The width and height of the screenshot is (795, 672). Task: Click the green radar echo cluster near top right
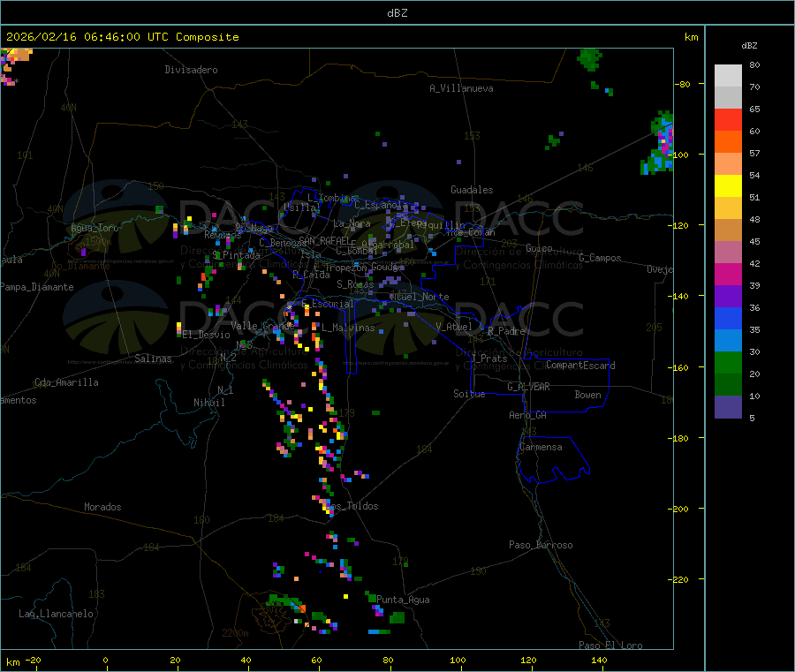pos(589,59)
